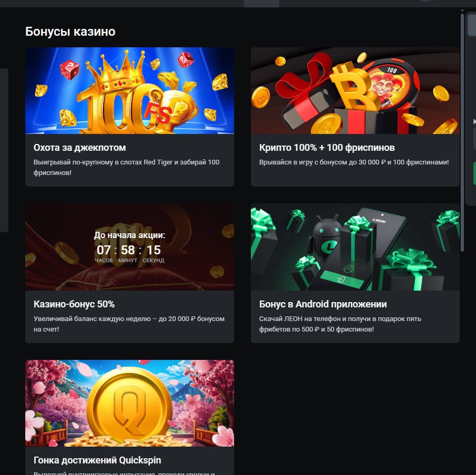Click the Казино-бонус 50% countdown banner

click(129, 247)
